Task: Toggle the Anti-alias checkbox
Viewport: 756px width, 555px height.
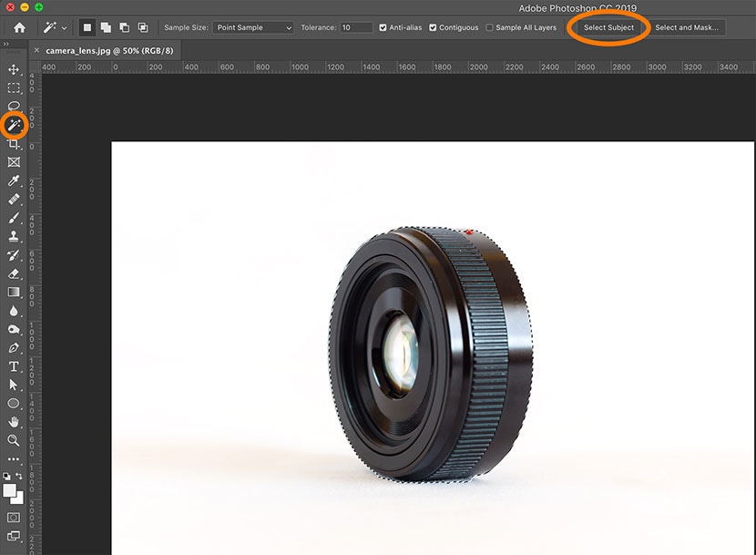Action: click(383, 27)
